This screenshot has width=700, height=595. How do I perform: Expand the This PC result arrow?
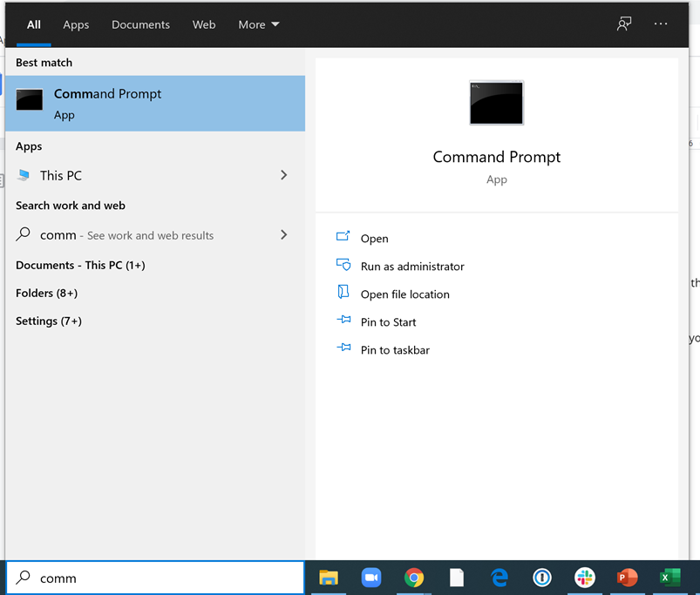[284, 175]
